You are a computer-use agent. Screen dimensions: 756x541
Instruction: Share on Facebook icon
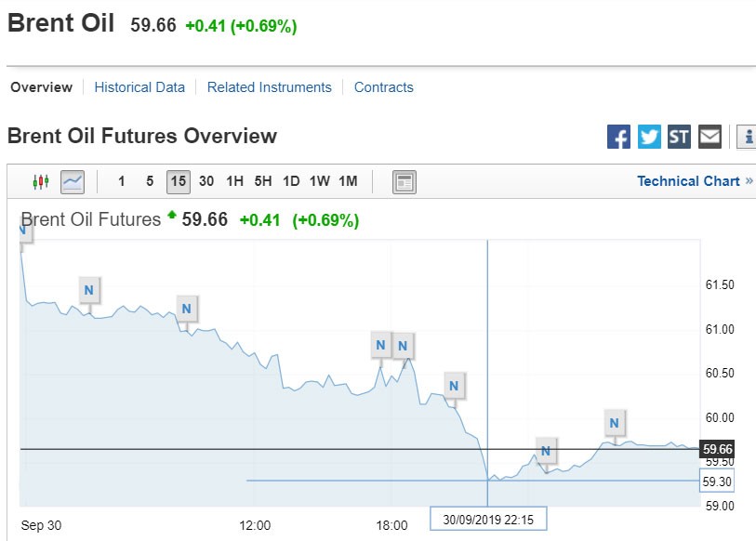(x=618, y=137)
